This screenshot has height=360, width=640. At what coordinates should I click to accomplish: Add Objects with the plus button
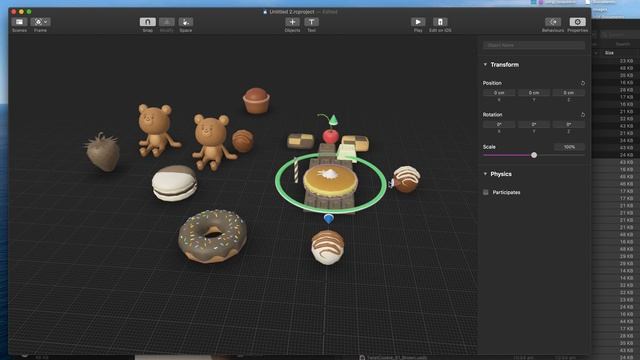coord(292,22)
